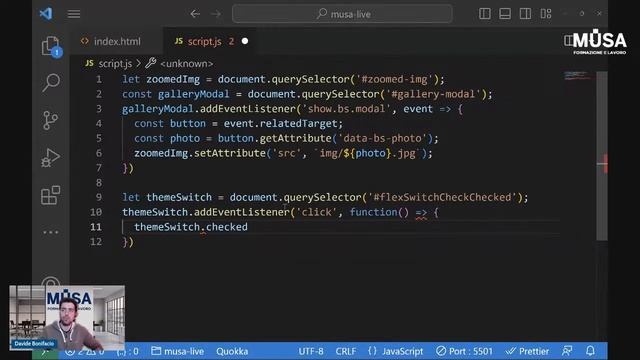Viewport: 640px width, 360px height.
Task: Open the feedback icon in status bar
Action: point(567,351)
